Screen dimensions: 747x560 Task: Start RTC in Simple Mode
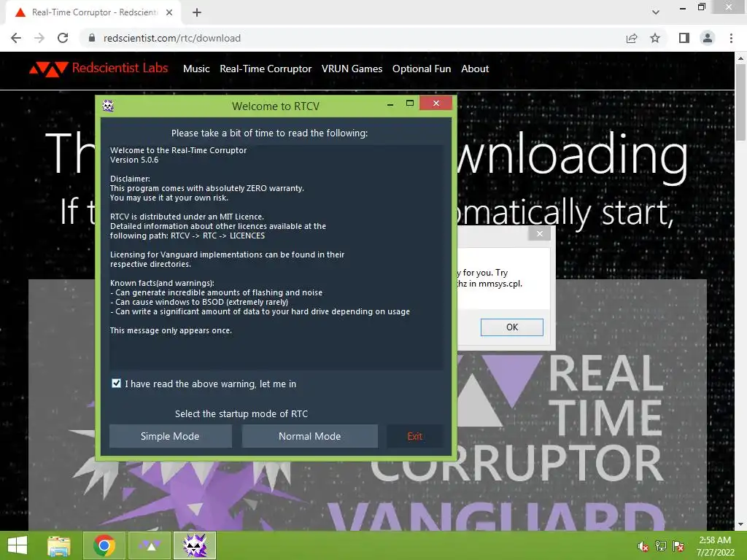(171, 436)
